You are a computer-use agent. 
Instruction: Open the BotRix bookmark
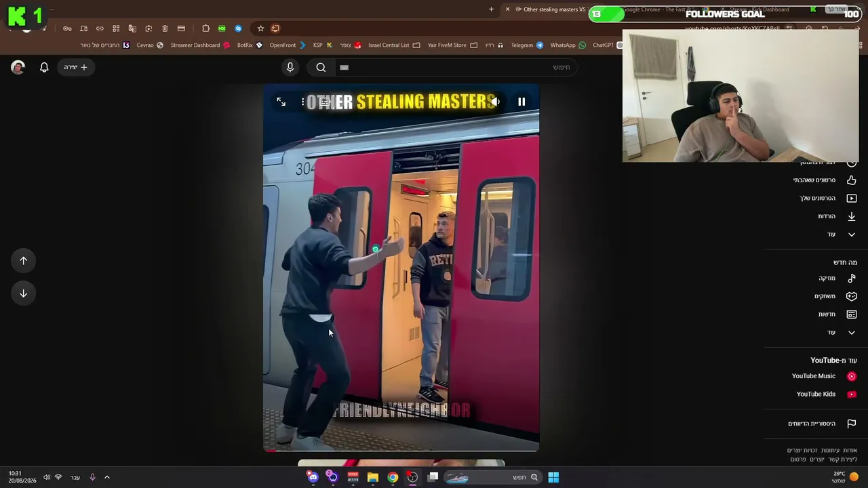tap(250, 45)
